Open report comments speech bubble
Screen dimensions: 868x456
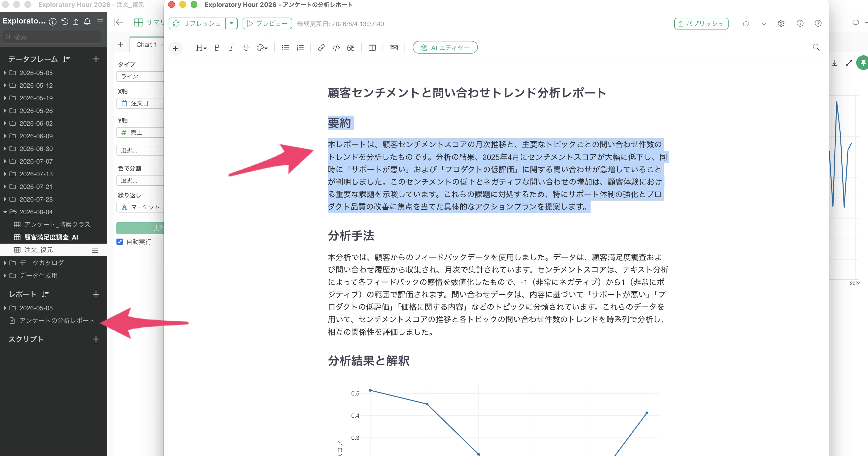click(746, 24)
